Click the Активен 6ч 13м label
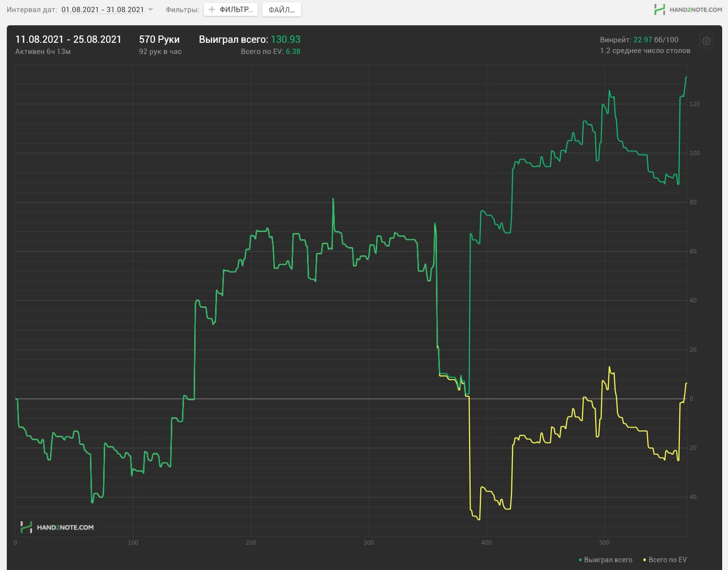This screenshot has height=570, width=728. 43,52
